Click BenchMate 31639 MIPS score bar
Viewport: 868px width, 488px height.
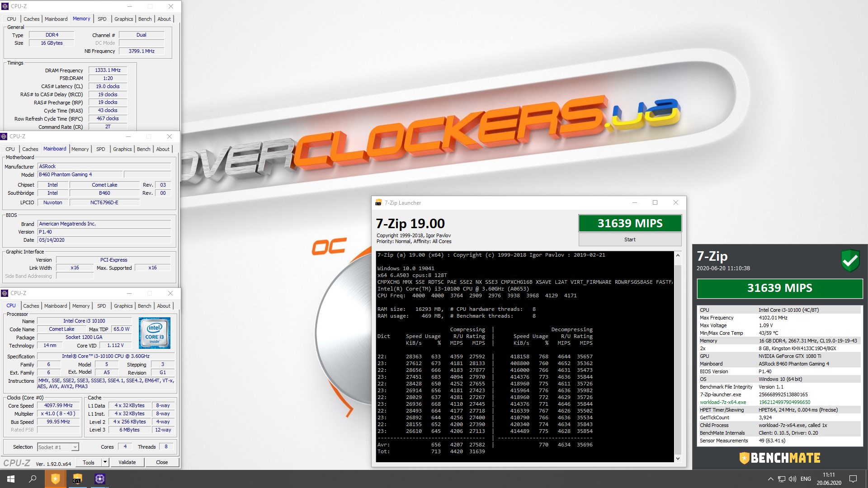(x=779, y=288)
